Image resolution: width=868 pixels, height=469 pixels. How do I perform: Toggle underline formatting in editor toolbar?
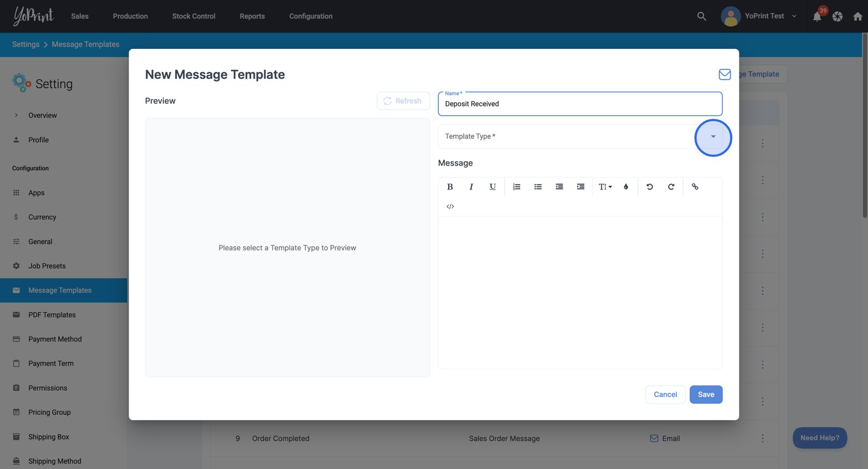coord(493,187)
